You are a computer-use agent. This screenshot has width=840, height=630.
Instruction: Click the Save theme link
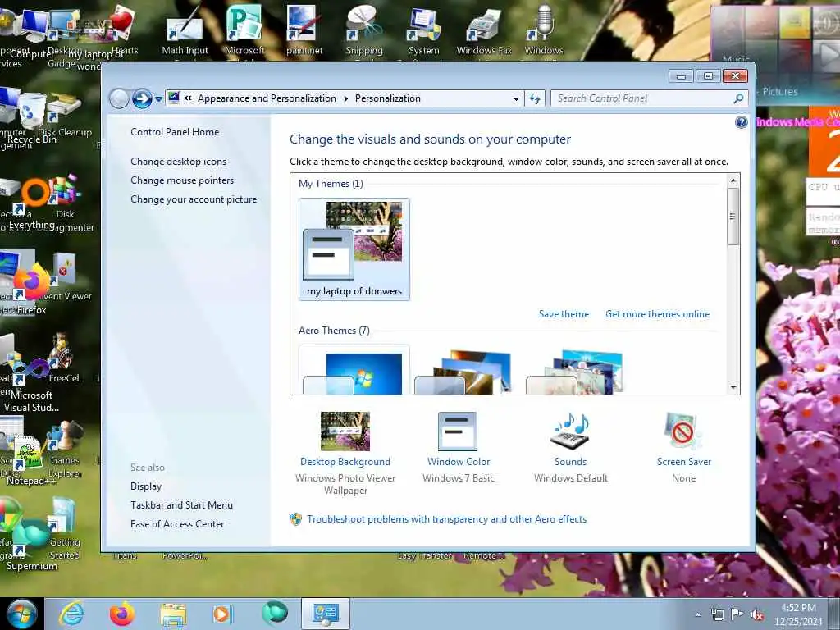pyautogui.click(x=564, y=314)
